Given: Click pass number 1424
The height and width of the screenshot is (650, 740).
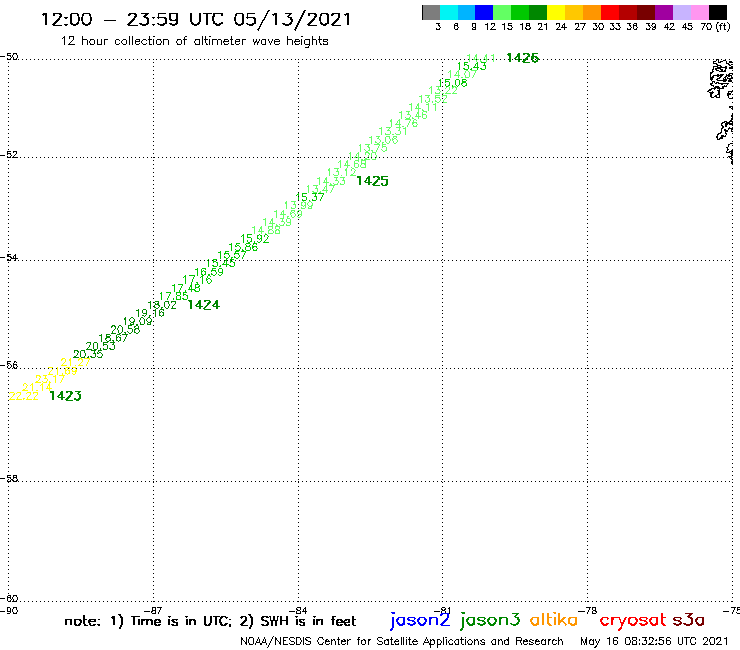Looking at the screenshot, I should (203, 304).
